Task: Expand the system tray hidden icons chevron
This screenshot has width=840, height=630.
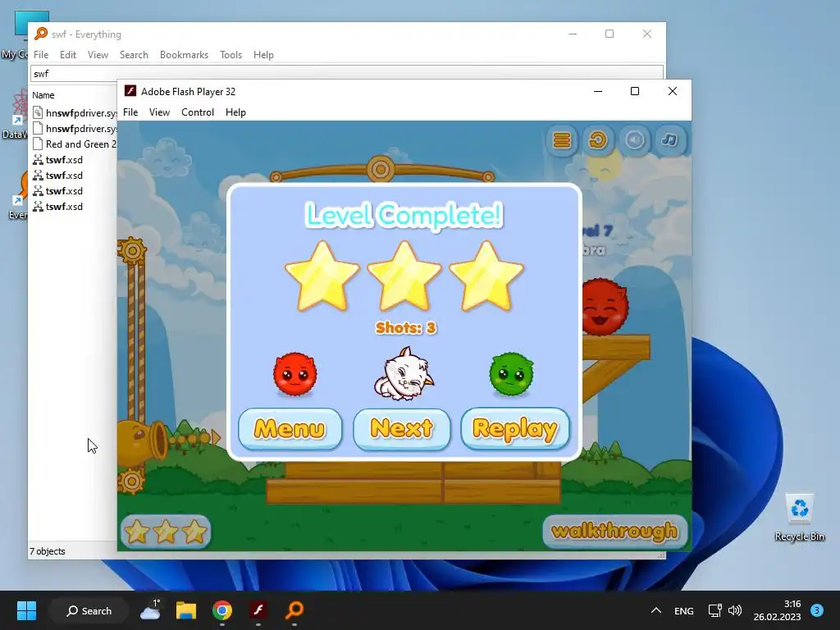Action: click(655, 610)
